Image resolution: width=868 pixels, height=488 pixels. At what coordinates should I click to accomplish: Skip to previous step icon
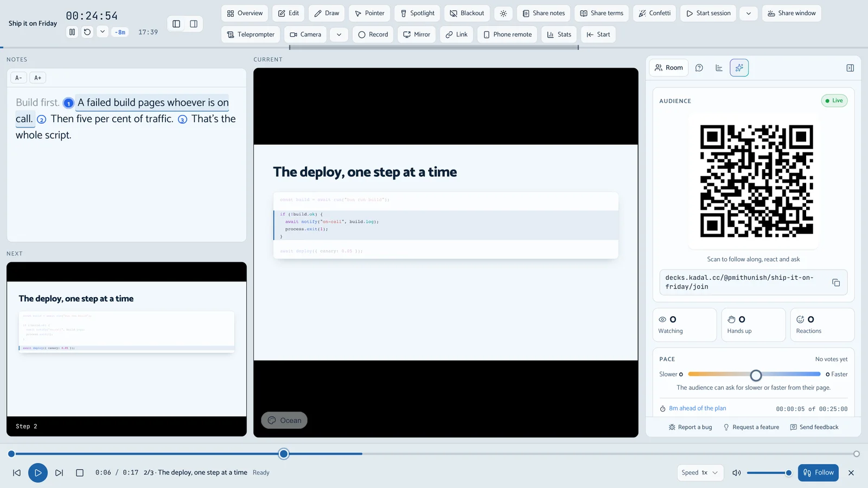click(17, 473)
